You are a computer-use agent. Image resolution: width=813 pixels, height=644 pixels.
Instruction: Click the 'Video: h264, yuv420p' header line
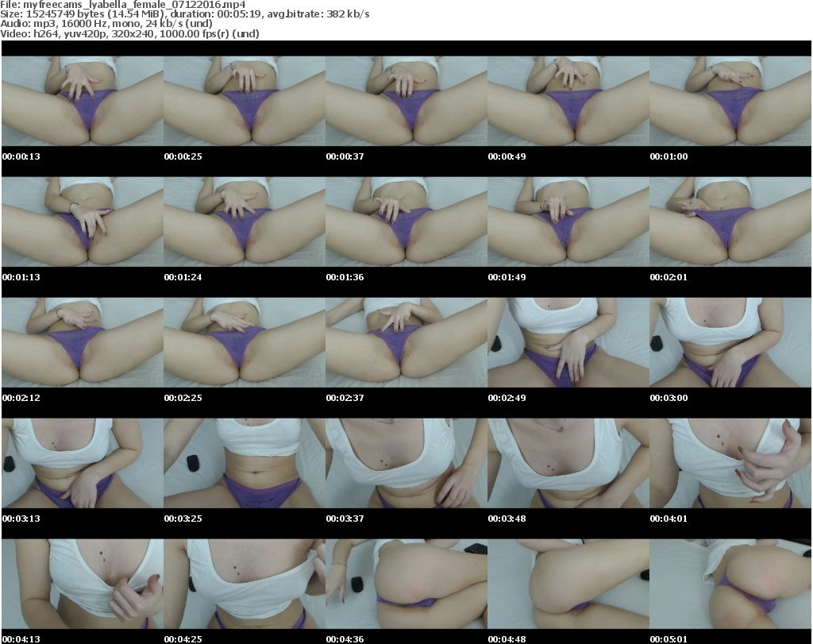click(129, 33)
